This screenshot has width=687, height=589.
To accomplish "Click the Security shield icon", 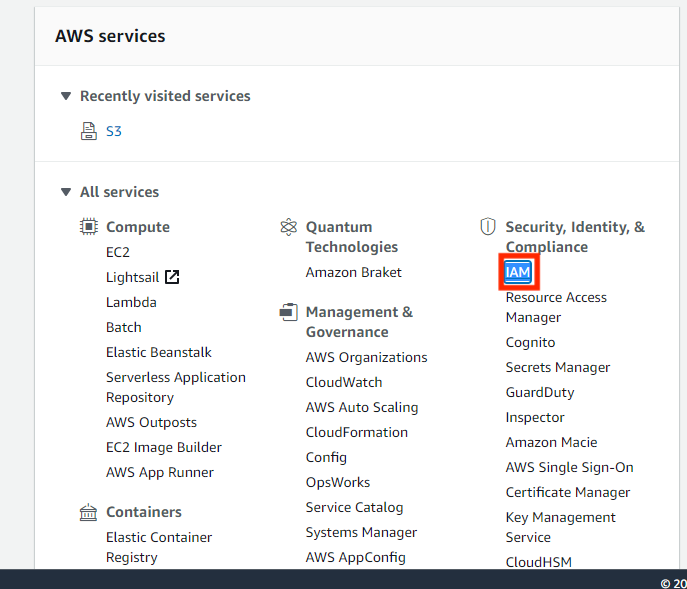I will pyautogui.click(x=488, y=227).
